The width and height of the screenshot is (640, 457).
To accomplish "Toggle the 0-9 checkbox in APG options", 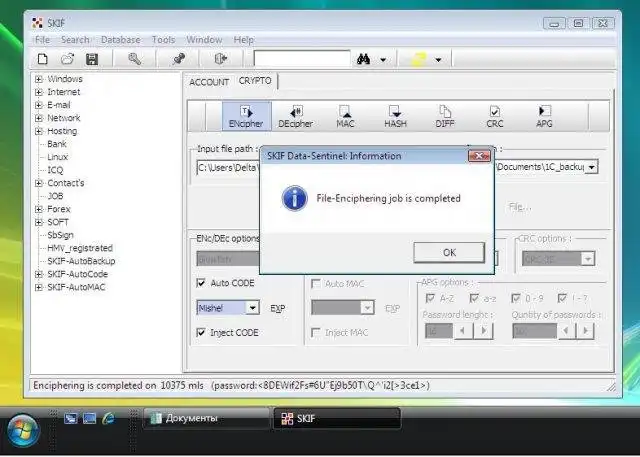I will [516, 298].
